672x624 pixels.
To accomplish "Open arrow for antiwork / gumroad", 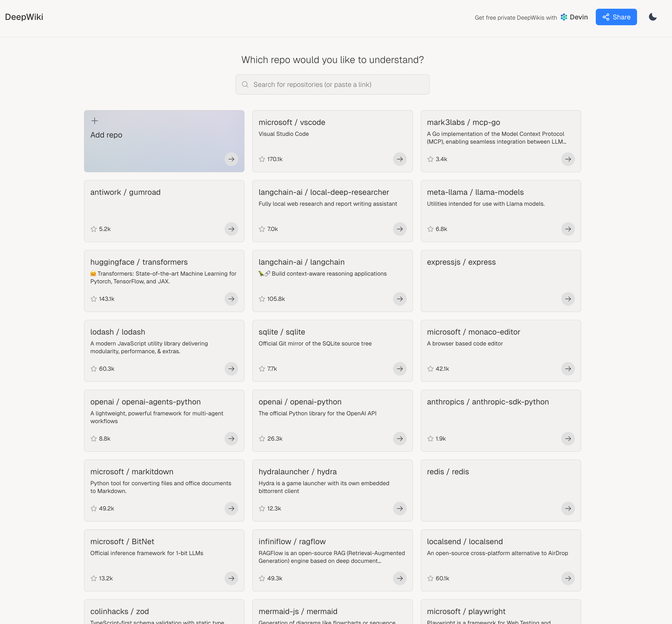I will pos(231,229).
